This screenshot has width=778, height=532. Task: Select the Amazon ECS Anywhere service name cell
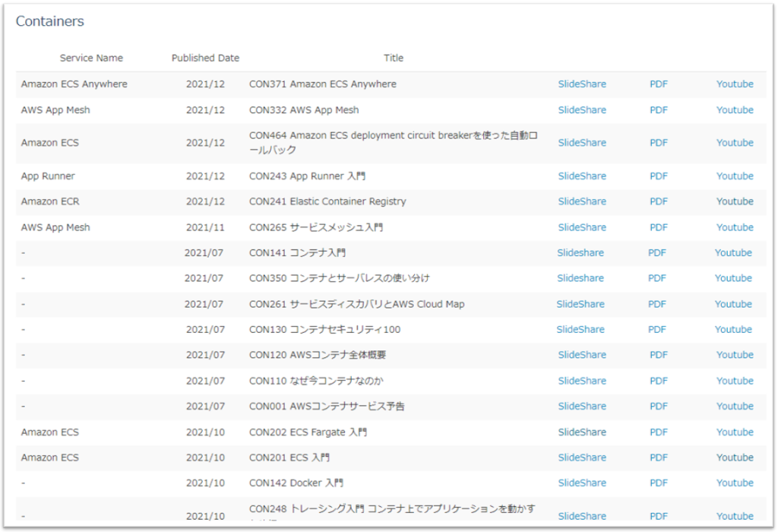click(74, 84)
